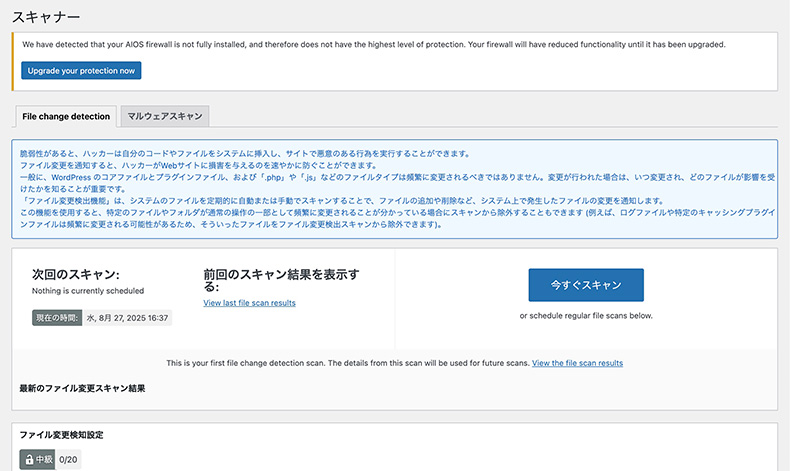Start a scan with 今すぐスキャン button
Viewport: 790px width, 471px height.
point(586,285)
